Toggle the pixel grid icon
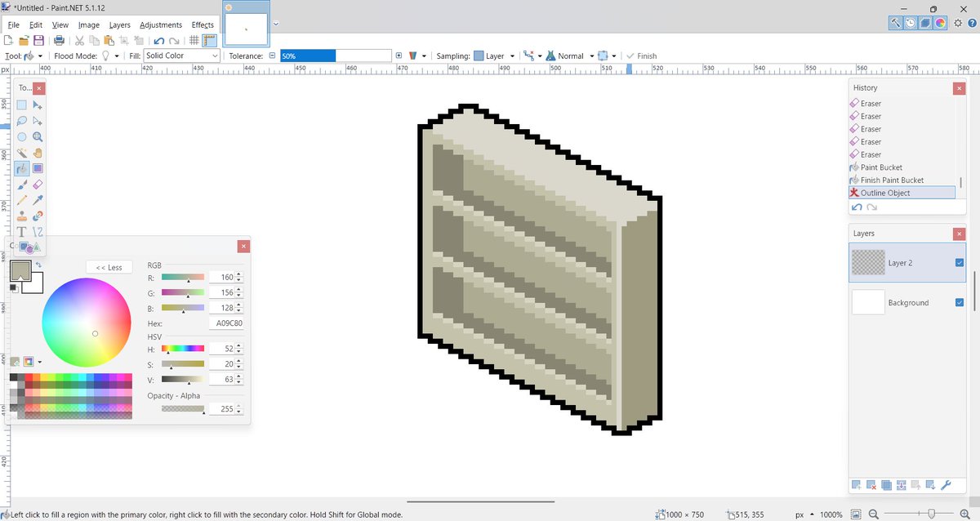 [x=194, y=40]
